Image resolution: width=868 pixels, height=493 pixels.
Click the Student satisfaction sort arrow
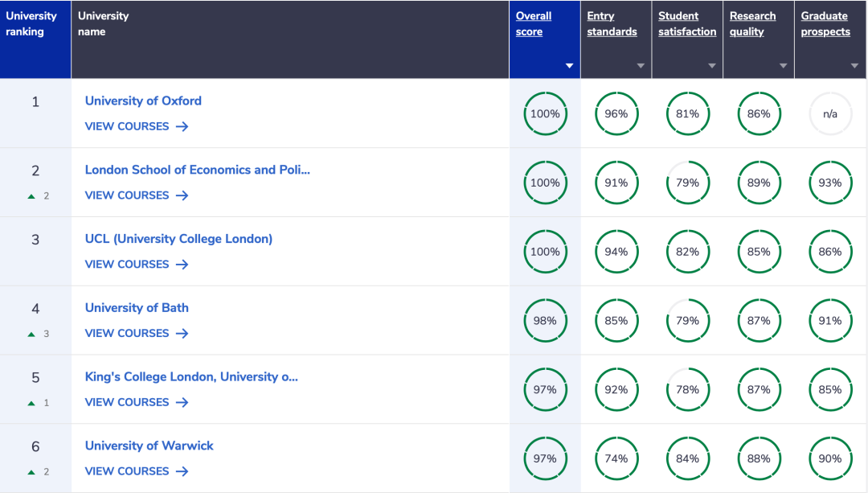coord(712,66)
